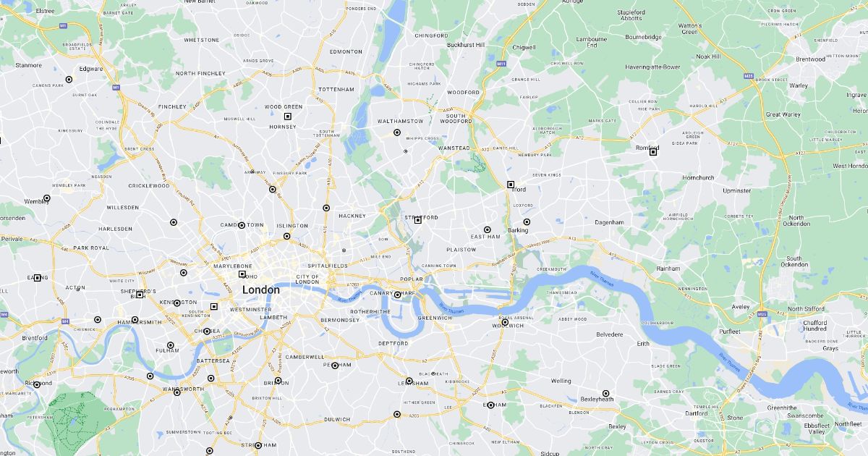The image size is (868, 456).
Task: Click the Dagenham place label
Action: 609,222
